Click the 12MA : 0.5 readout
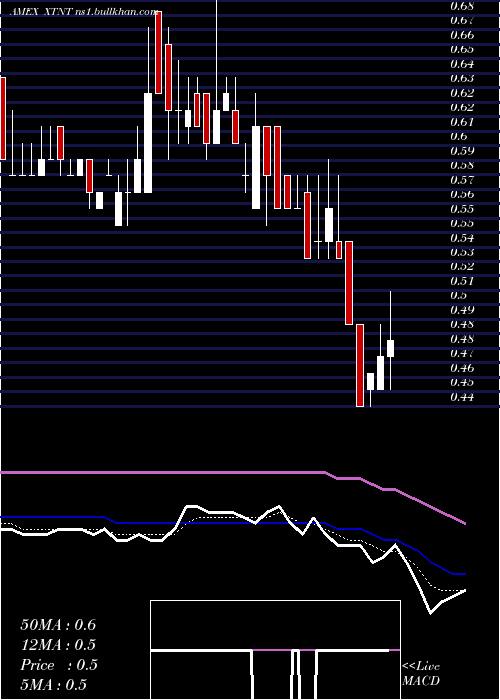 (58, 645)
